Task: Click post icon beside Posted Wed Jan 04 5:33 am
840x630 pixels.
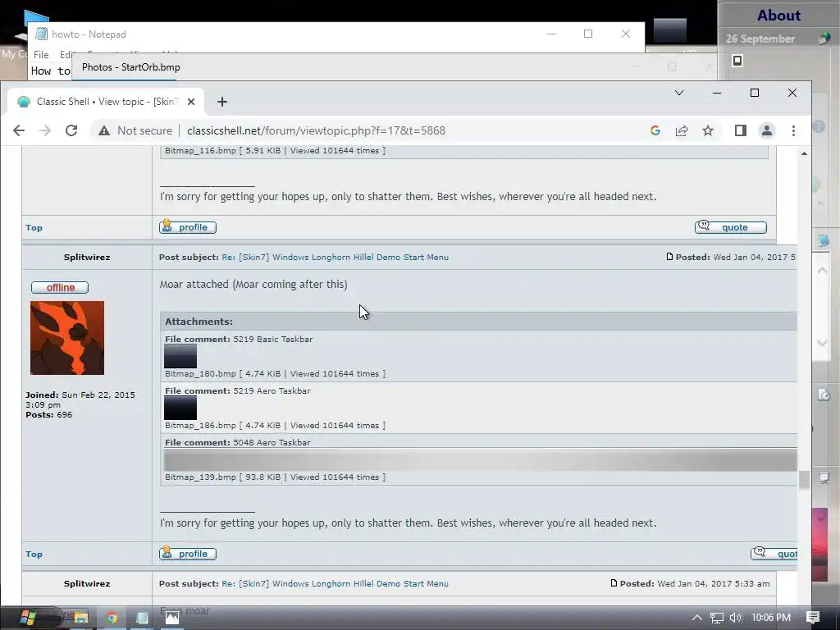Action: point(614,583)
